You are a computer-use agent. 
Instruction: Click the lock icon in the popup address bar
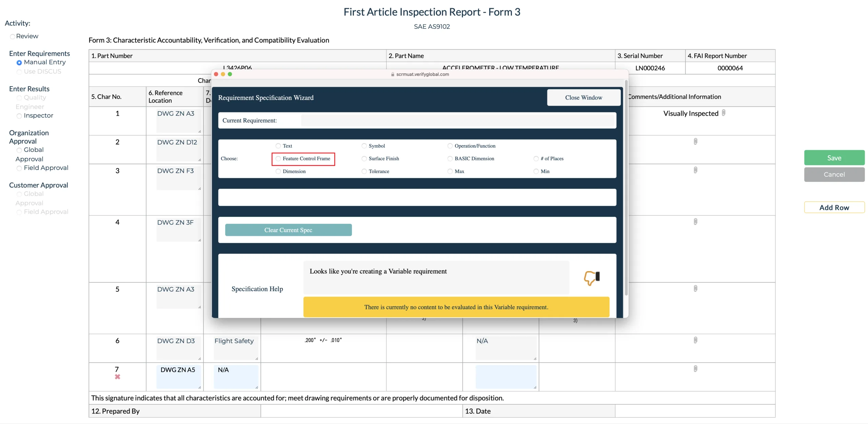pos(393,74)
